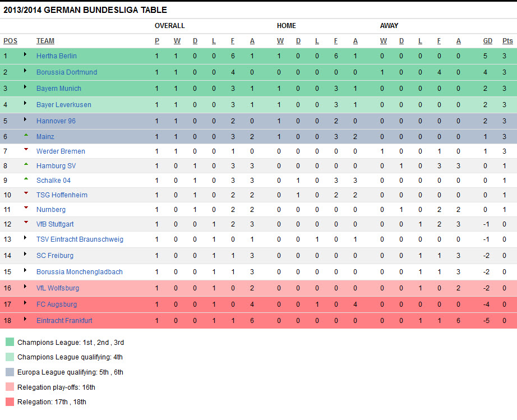The image size is (517, 420).
Task: Click the arrow icon next to Bayern Munich
Action: 25,87
